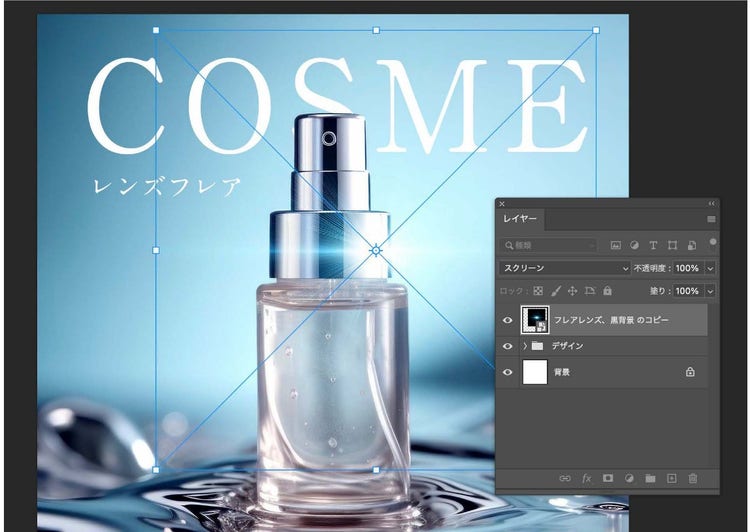Click the lock all padlock icon
The image size is (750, 532).
tap(607, 291)
